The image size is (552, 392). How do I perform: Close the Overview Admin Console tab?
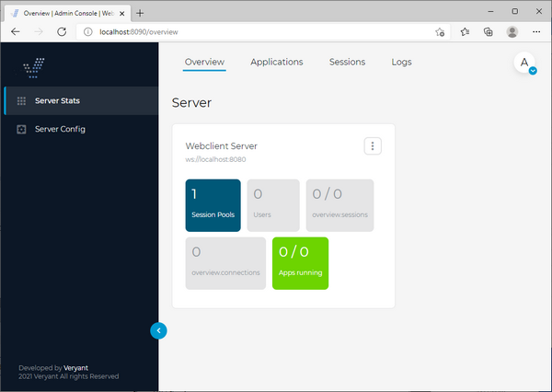pyautogui.click(x=121, y=14)
